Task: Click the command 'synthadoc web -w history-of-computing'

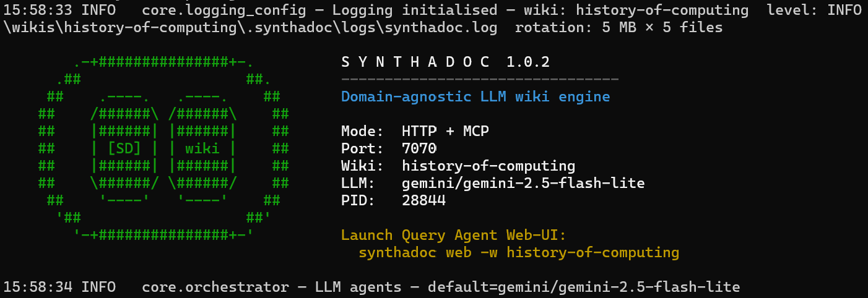Action: pyautogui.click(x=519, y=253)
